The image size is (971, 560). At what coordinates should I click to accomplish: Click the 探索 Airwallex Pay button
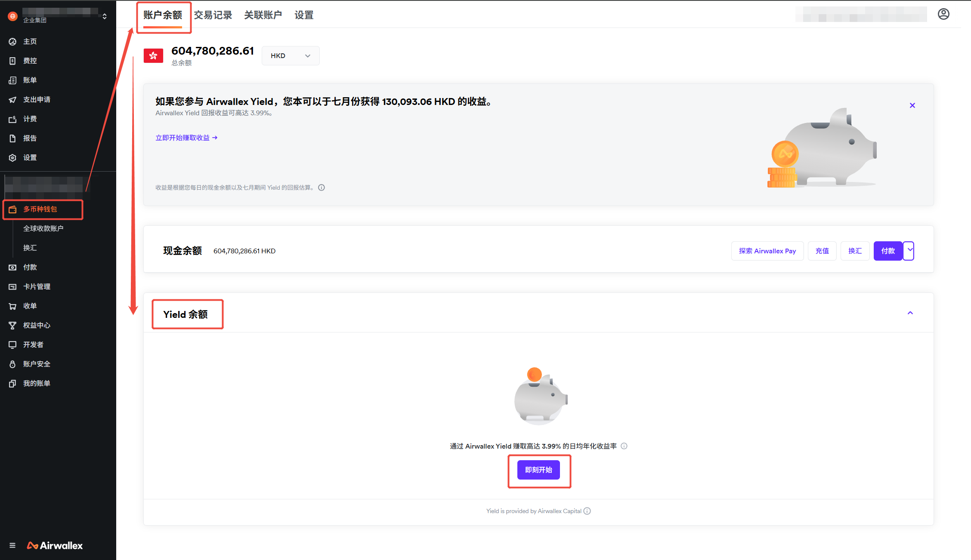(767, 251)
